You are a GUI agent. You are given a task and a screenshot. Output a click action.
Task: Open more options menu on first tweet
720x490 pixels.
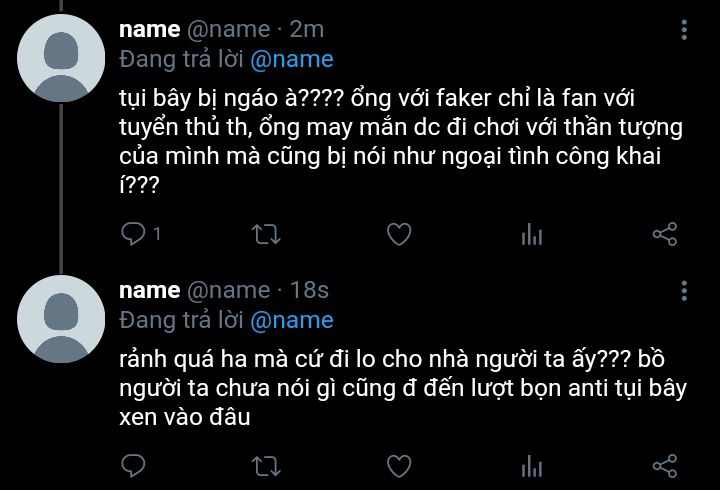coord(684,30)
